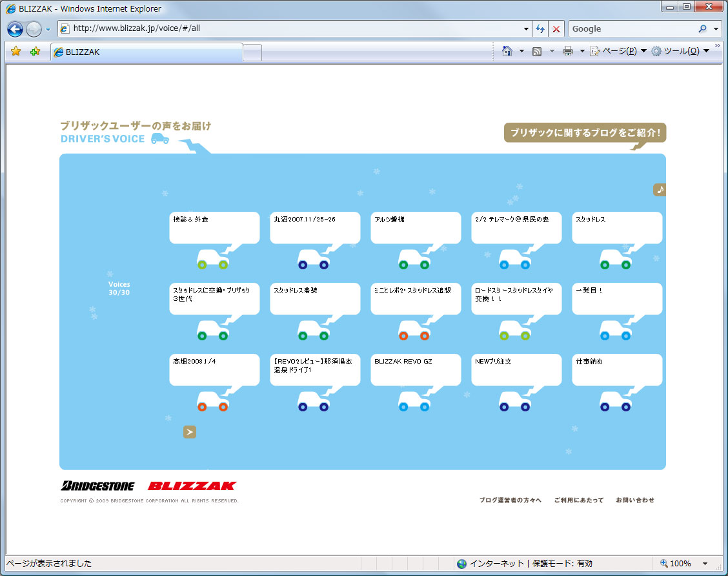The image size is (728, 576).
Task: Click the 100% zoom level button
Action: (676, 564)
